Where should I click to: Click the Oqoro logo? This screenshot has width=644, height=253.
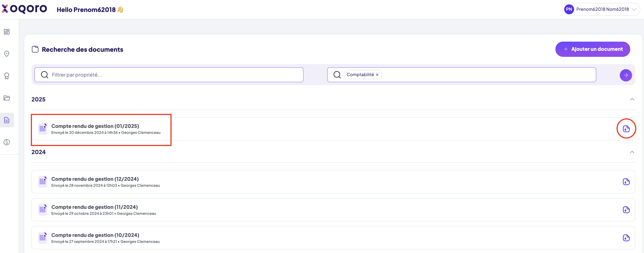[x=25, y=9]
